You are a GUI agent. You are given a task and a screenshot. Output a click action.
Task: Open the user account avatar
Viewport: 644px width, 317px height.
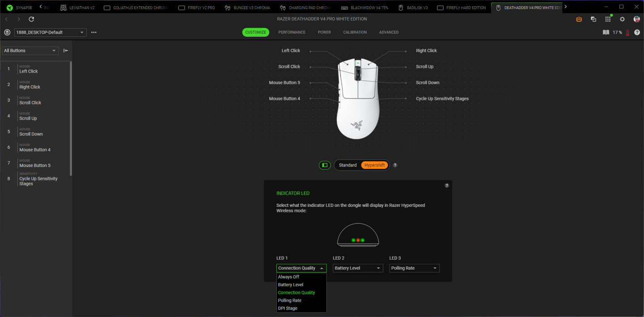[x=636, y=19]
